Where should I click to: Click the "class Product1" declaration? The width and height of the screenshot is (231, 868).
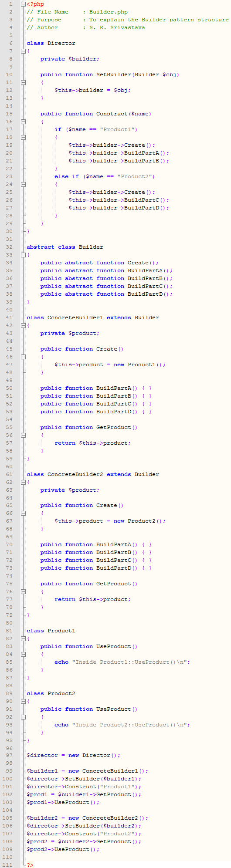click(51, 631)
